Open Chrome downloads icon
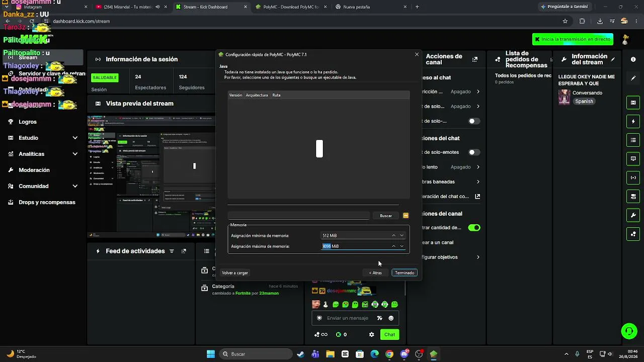 tap(600, 21)
